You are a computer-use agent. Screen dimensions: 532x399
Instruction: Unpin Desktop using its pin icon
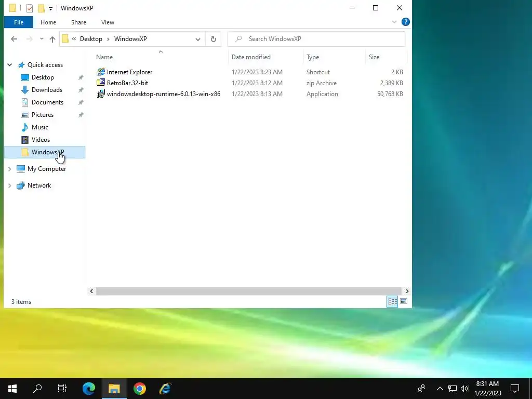[81, 78]
